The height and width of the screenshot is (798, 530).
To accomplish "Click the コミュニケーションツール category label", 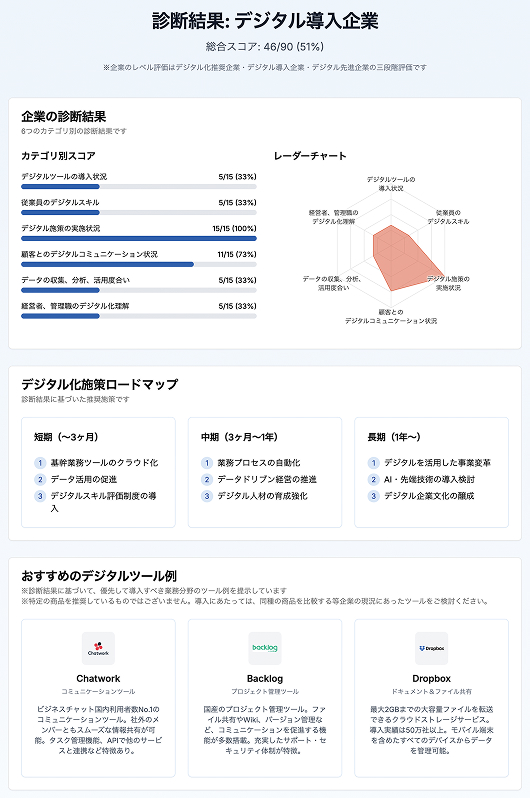I will [98, 692].
